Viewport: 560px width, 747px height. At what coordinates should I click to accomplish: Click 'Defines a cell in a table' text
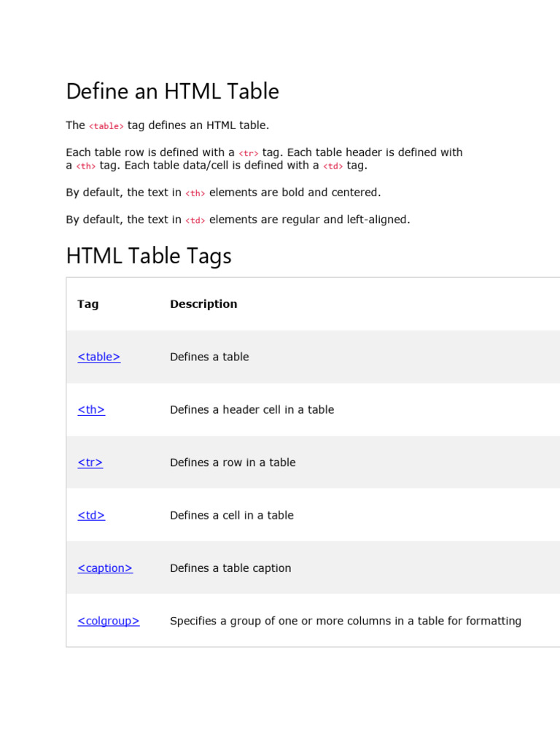232,515
